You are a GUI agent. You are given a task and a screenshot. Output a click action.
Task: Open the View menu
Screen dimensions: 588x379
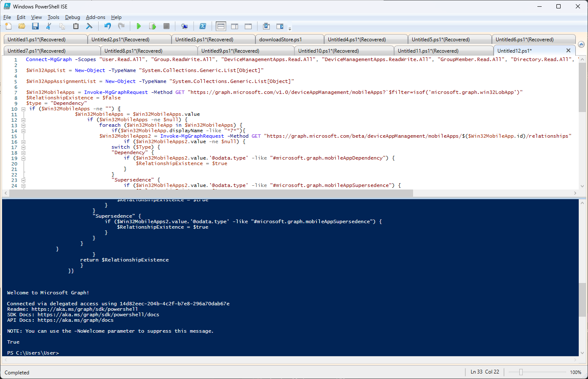tap(37, 17)
